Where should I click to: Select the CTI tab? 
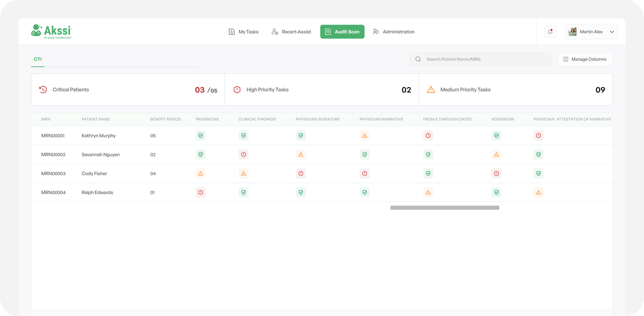point(38,59)
